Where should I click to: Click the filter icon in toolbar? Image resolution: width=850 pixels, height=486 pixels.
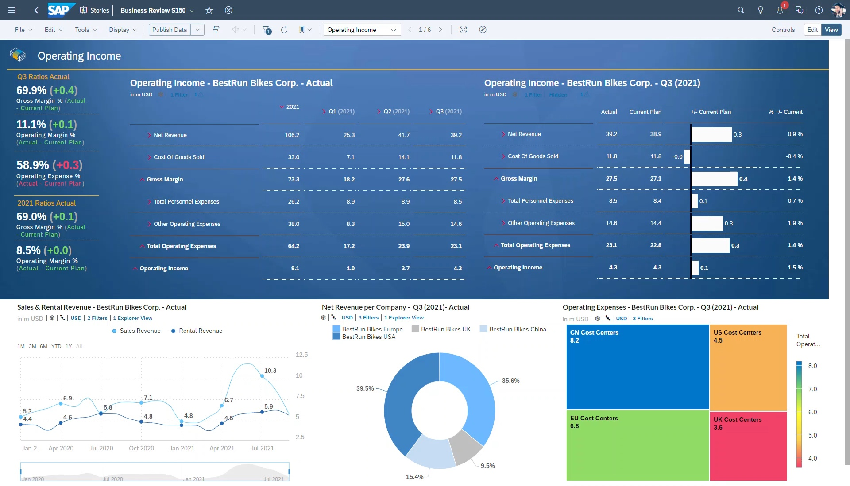[268, 30]
